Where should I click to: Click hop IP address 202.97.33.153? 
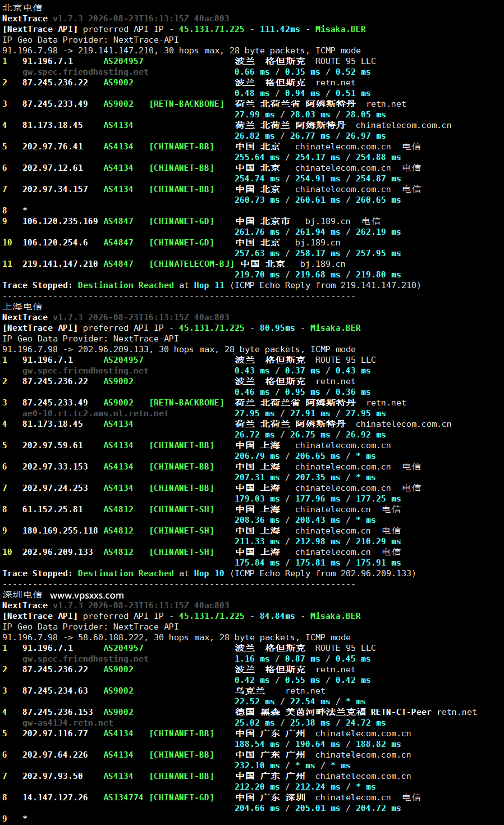point(55,467)
